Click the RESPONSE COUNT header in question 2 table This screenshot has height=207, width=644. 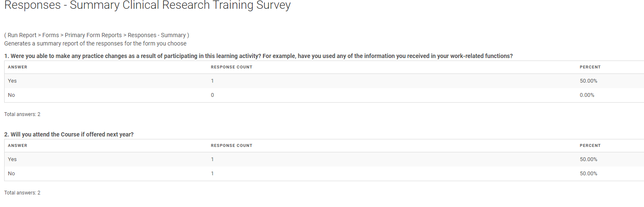[x=231, y=146]
